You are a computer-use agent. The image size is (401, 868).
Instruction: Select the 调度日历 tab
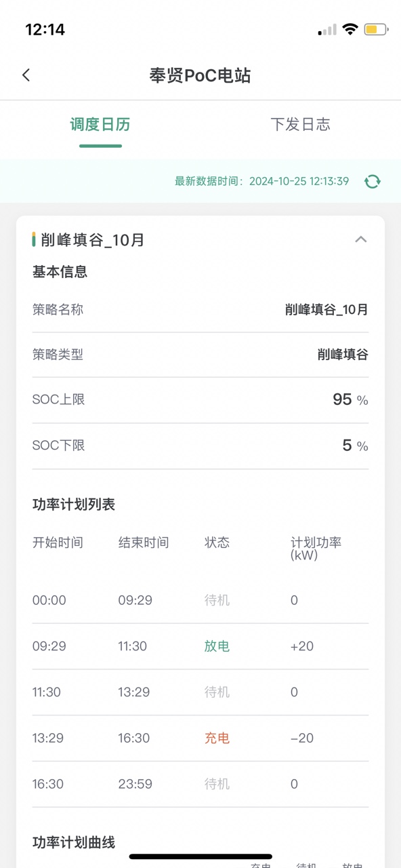tap(100, 125)
